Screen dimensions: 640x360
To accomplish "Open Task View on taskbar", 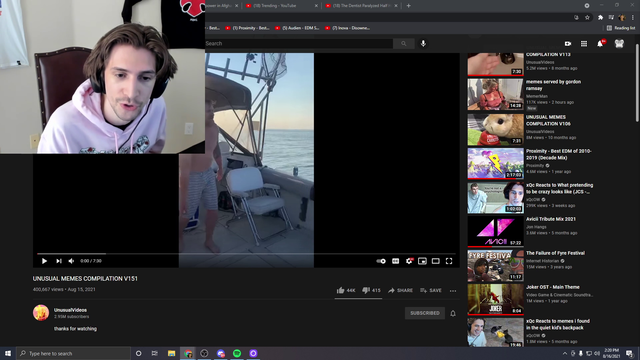I will pyautogui.click(x=155, y=353).
